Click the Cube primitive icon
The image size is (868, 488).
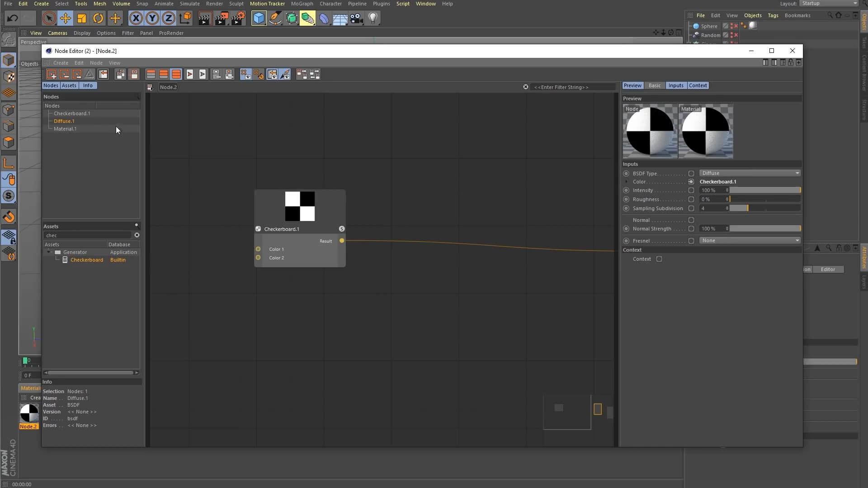click(259, 19)
